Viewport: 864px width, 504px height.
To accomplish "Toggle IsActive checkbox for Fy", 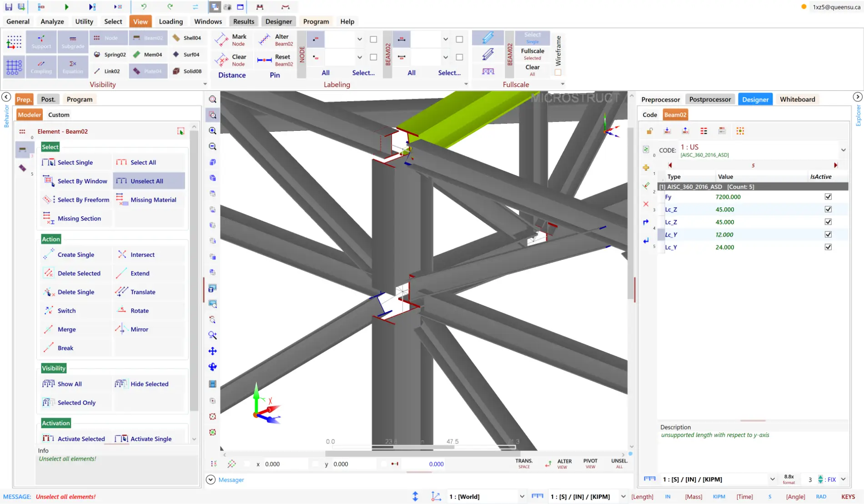I will [x=828, y=197].
